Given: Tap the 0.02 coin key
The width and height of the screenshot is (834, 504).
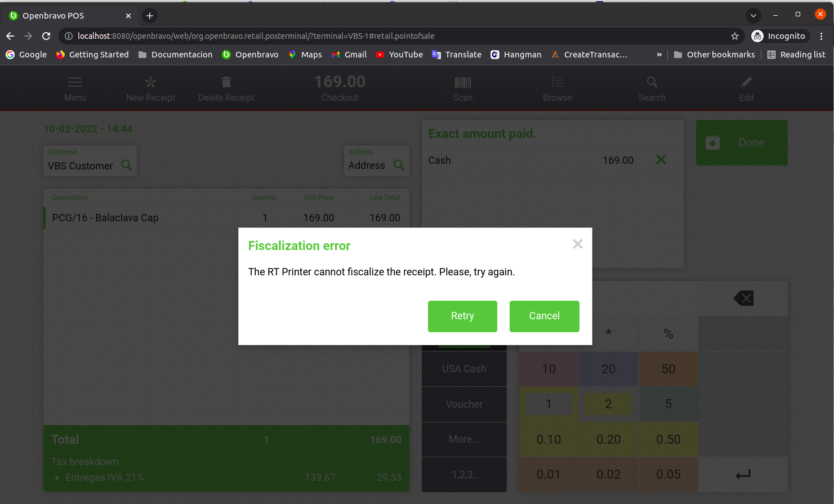Looking at the screenshot, I should tap(608, 475).
